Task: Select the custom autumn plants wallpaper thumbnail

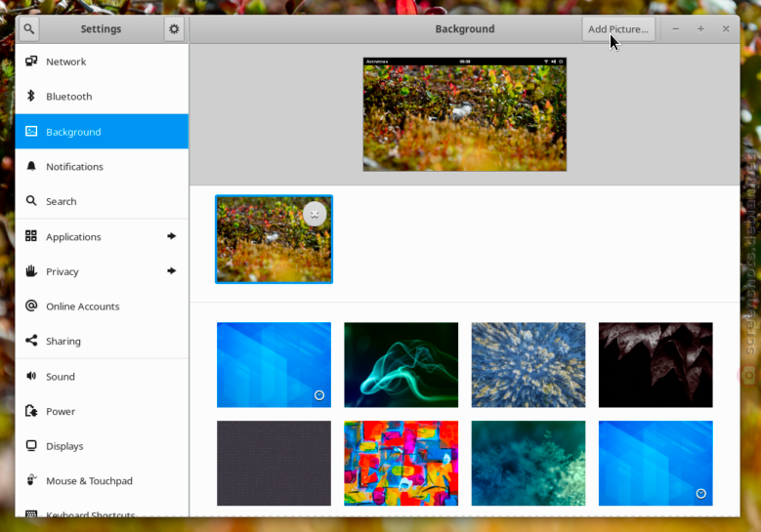Action: [274, 239]
